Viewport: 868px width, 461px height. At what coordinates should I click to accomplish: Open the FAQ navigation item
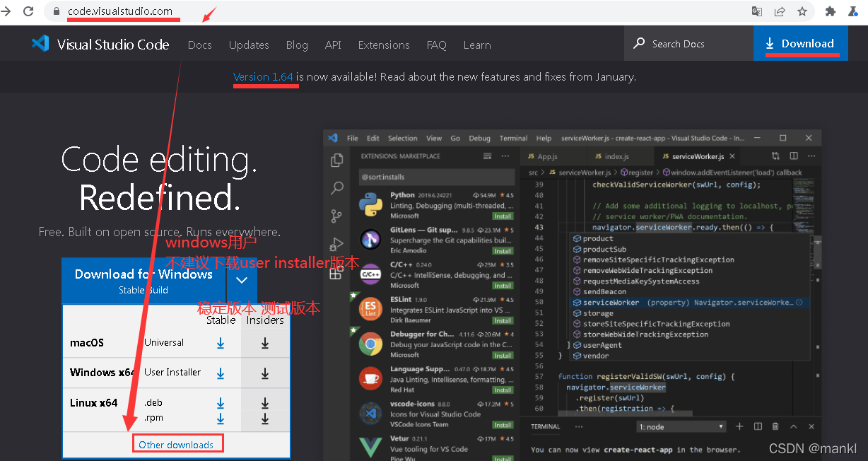tap(436, 45)
